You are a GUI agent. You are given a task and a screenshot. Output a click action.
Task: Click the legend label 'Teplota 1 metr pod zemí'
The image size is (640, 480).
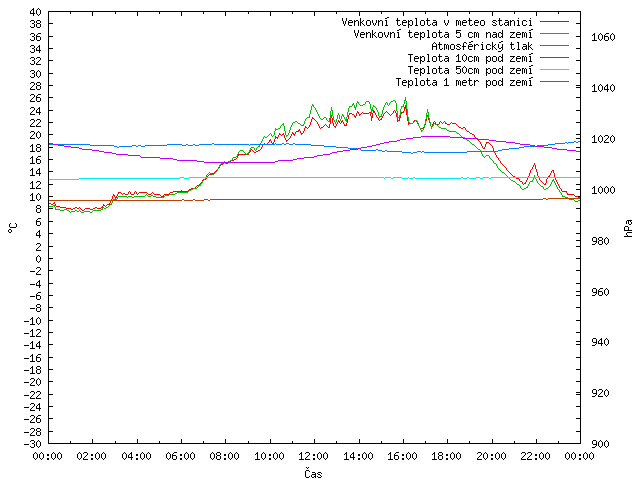coord(464,82)
